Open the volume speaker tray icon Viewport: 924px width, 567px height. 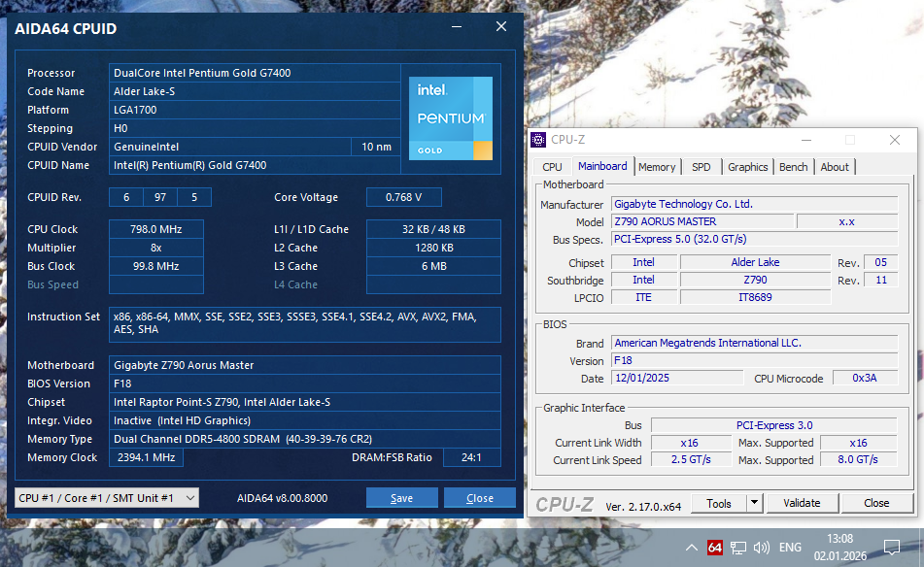762,548
